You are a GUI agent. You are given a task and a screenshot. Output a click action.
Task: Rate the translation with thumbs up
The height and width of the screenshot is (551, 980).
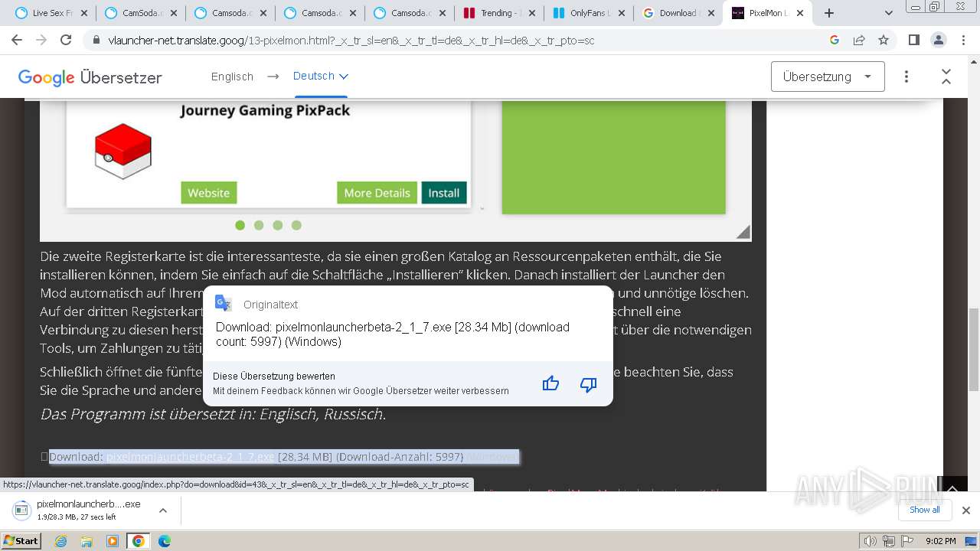pos(550,384)
